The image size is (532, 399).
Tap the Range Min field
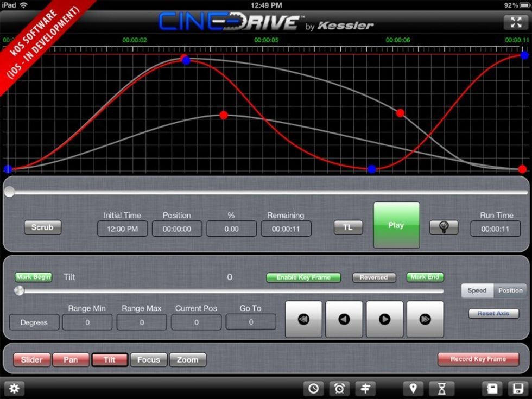coord(87,322)
